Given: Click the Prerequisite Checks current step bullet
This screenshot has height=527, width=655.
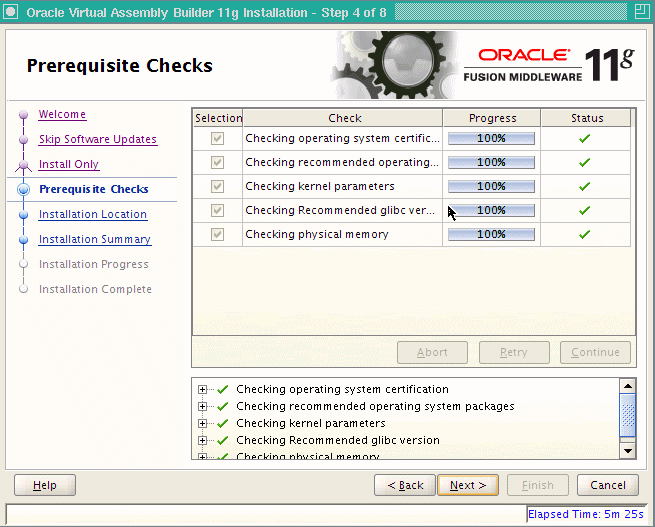Looking at the screenshot, I should pyautogui.click(x=23, y=189).
